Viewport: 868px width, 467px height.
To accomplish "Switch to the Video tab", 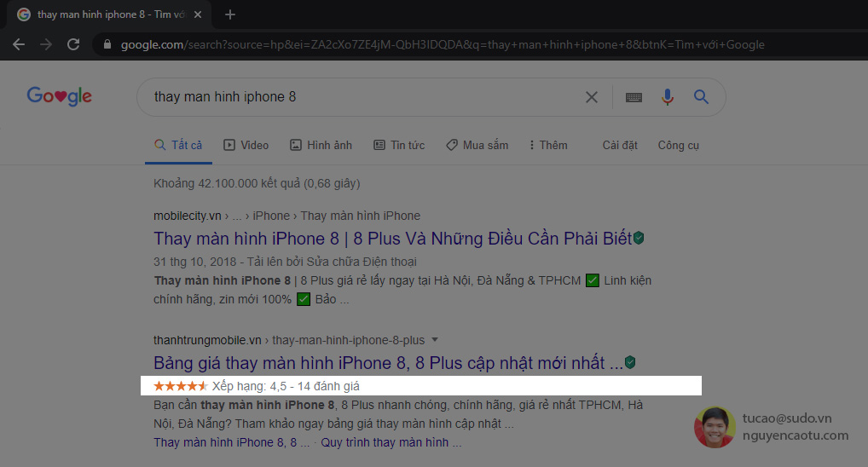I will [246, 146].
